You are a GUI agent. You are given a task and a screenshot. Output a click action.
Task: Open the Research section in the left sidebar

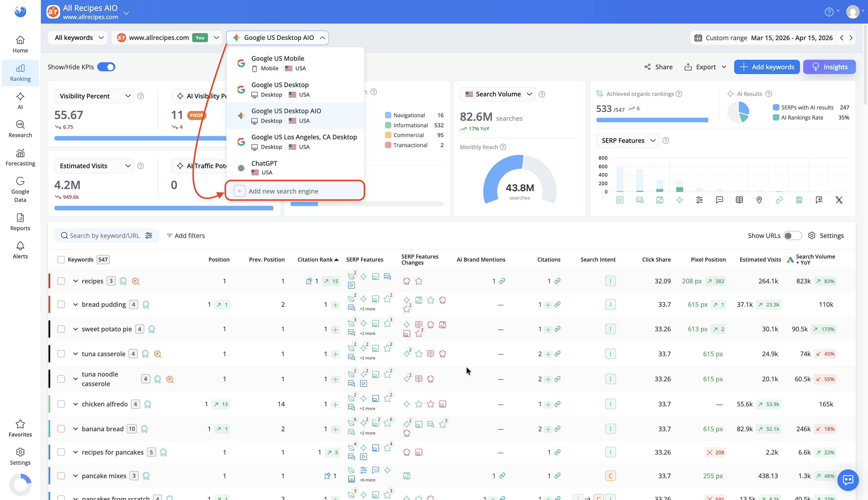pyautogui.click(x=20, y=129)
